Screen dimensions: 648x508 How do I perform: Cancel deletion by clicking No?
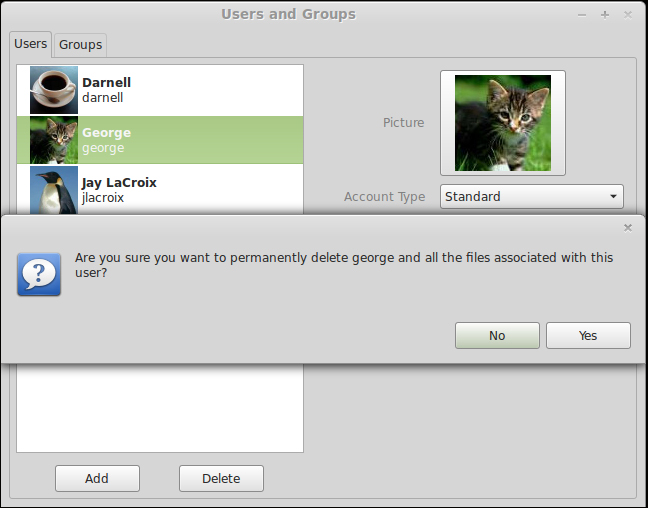click(x=497, y=335)
